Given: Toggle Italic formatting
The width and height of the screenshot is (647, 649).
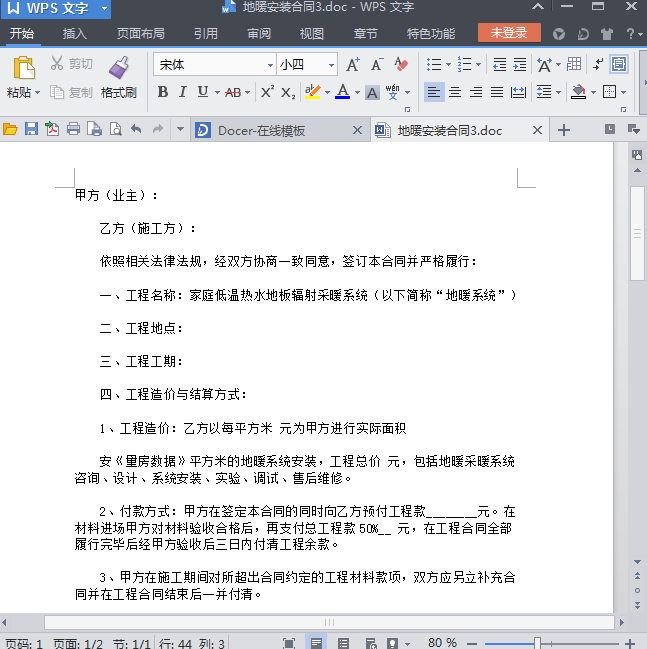Looking at the screenshot, I should [x=183, y=92].
